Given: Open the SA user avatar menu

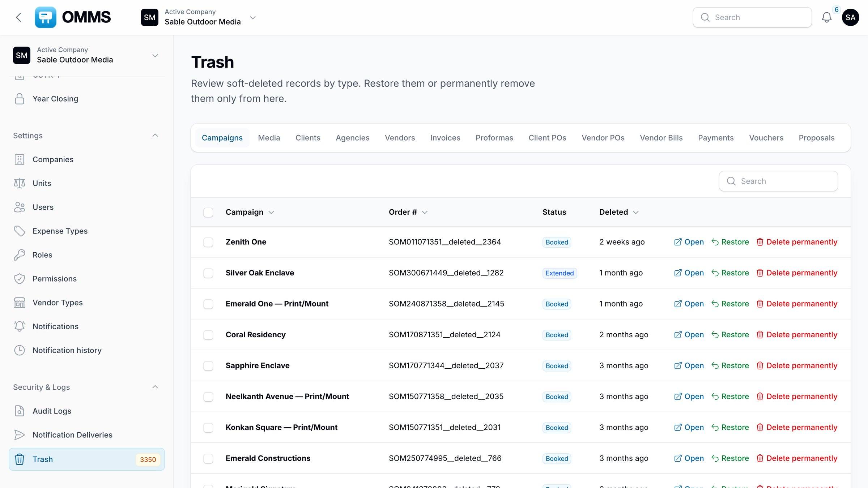Looking at the screenshot, I should coord(850,17).
